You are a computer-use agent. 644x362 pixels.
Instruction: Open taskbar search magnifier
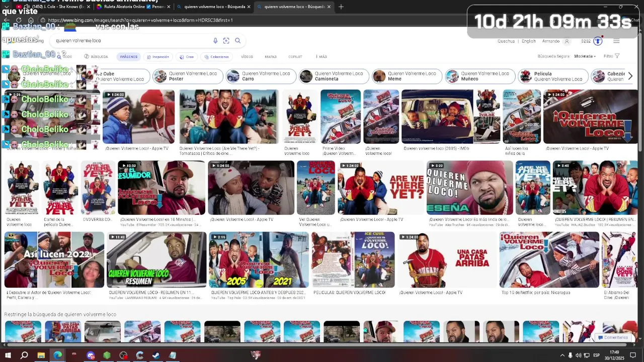24,355
